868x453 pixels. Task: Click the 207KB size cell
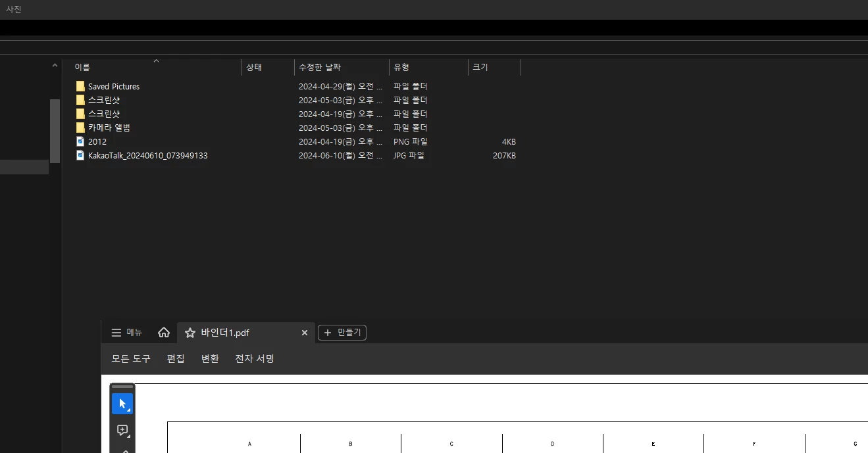(504, 155)
